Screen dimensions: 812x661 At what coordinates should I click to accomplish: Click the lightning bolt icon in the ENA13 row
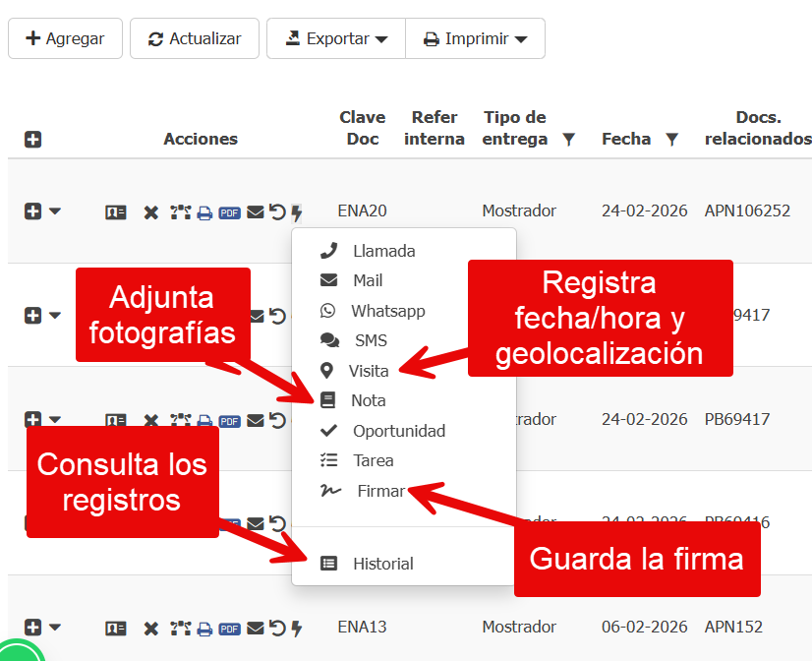point(297,629)
